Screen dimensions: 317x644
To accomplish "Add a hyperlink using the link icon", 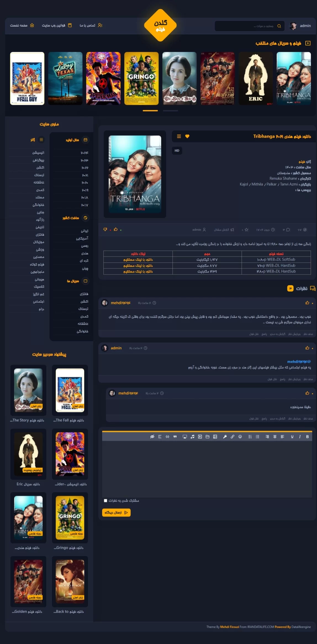I will click(x=233, y=437).
